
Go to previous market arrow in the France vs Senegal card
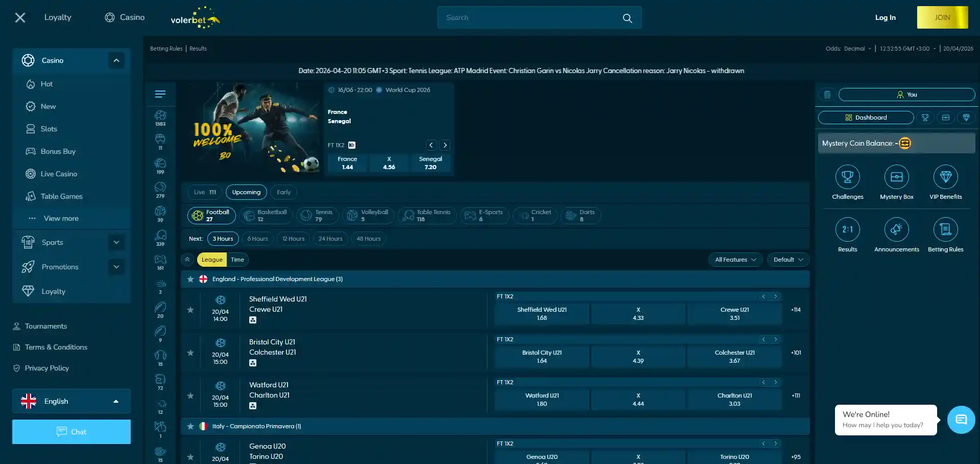431,145
